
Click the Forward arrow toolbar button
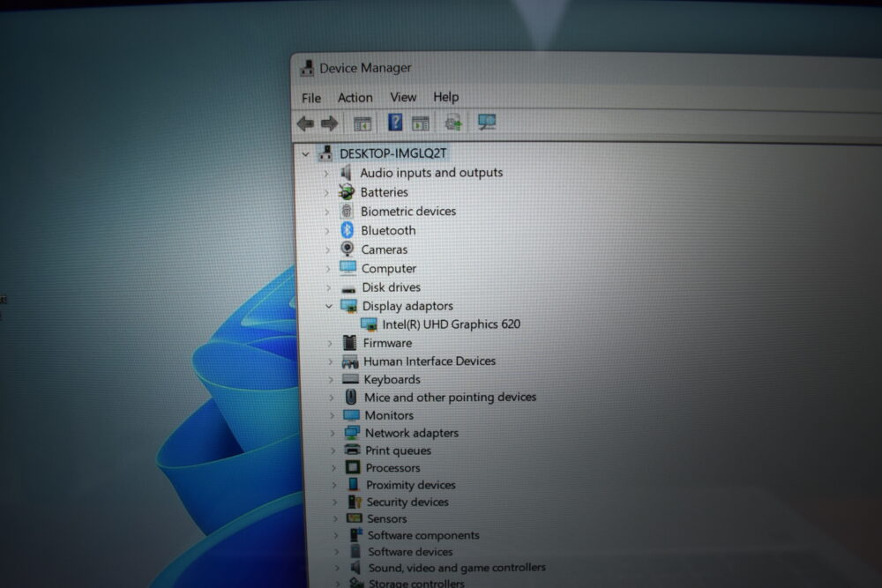coord(330,123)
